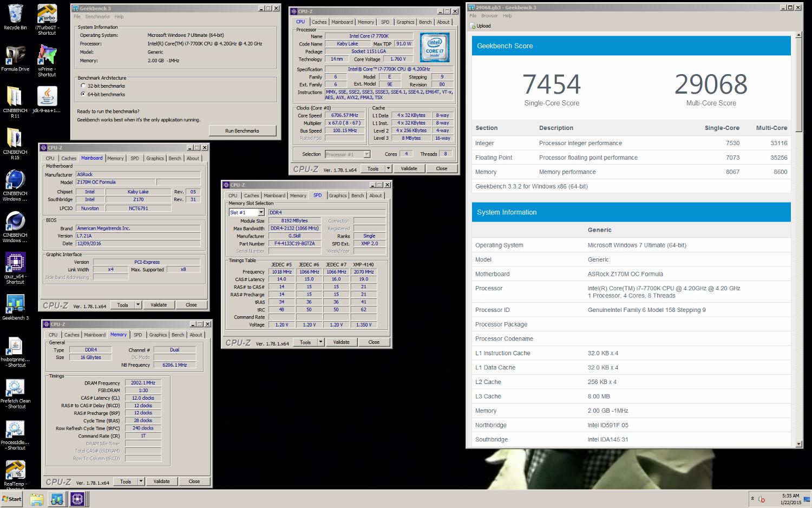Click Validate in CPU tab window

(409, 168)
